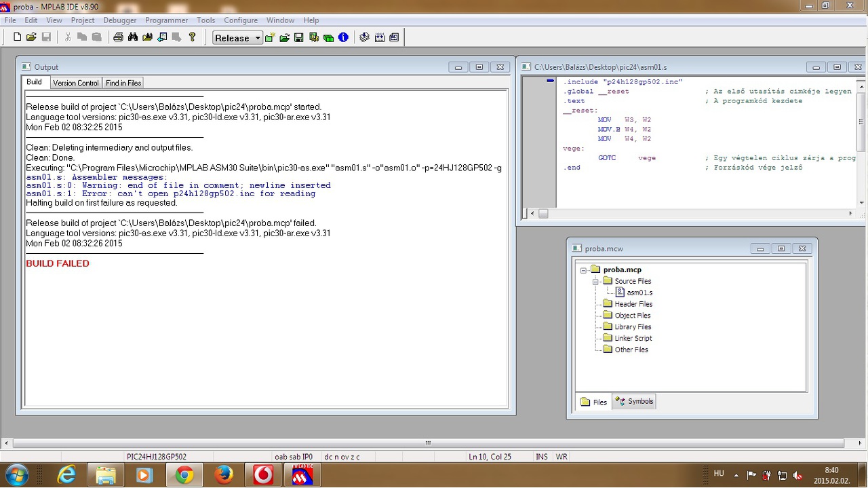The height and width of the screenshot is (488, 868).
Task: Select the Linker Script folder
Action: click(x=633, y=338)
